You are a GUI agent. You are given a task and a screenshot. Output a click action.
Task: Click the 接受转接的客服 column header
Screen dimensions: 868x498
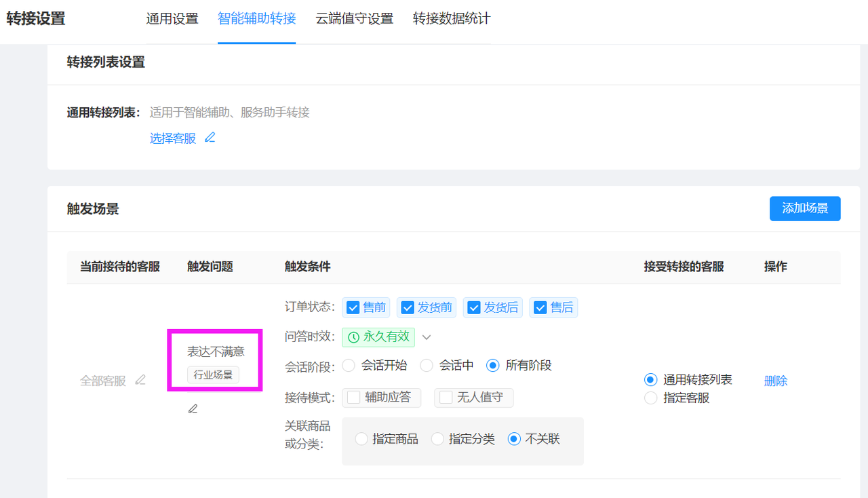684,267
